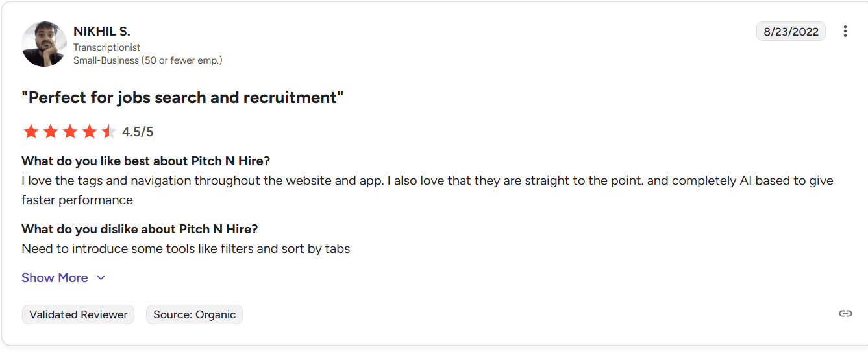868x354 pixels.
Task: Click the 4.5/5 rating score text
Action: (x=138, y=132)
